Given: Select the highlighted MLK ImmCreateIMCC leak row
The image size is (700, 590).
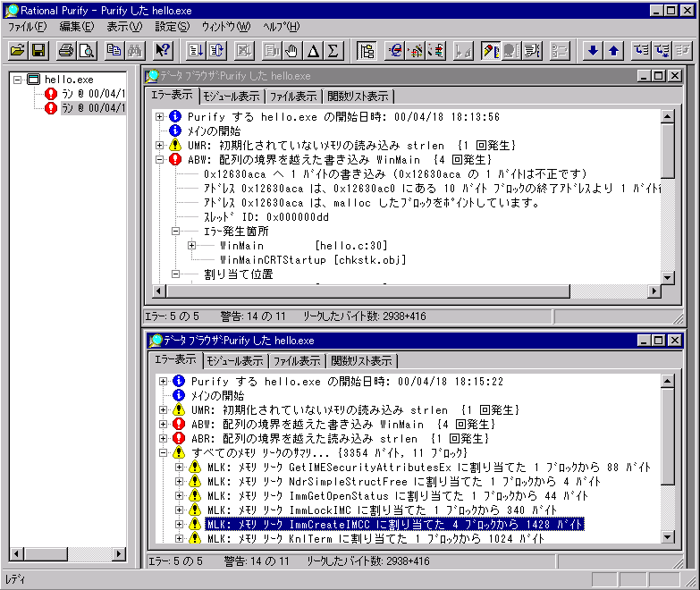Looking at the screenshot, I should [x=394, y=525].
